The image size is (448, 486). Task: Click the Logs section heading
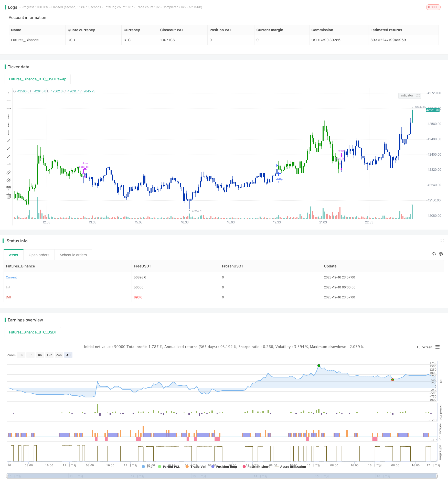point(13,7)
